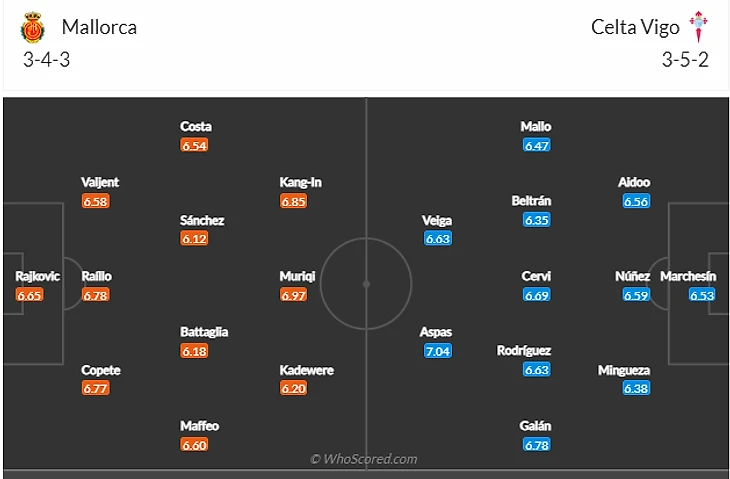Click the WhoScored.com watermark

pyautogui.click(x=364, y=459)
